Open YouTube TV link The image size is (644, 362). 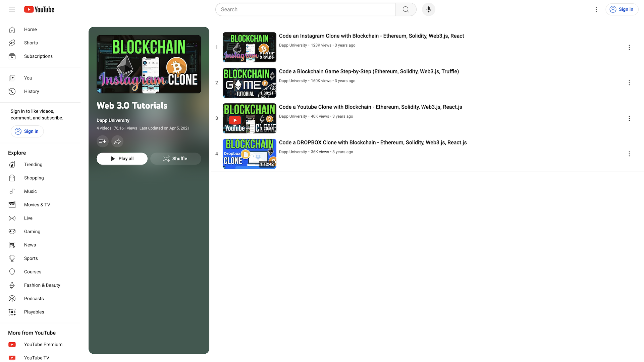(40, 358)
